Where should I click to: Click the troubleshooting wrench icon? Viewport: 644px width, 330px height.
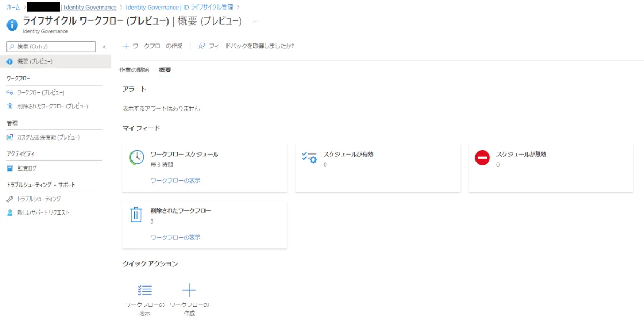click(x=10, y=199)
